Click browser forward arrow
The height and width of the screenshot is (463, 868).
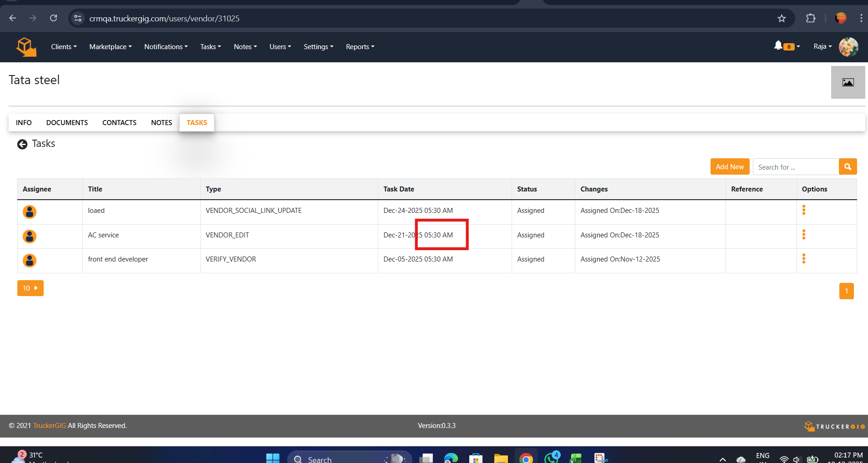[x=33, y=18]
